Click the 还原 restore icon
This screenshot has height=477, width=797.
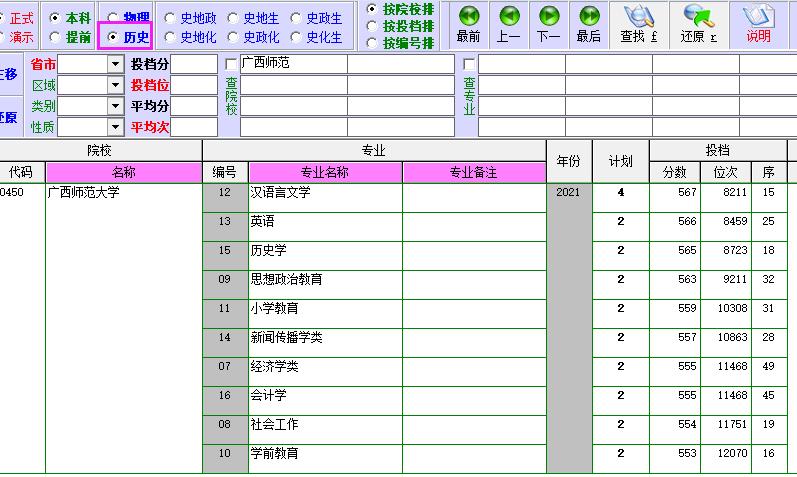[698, 23]
